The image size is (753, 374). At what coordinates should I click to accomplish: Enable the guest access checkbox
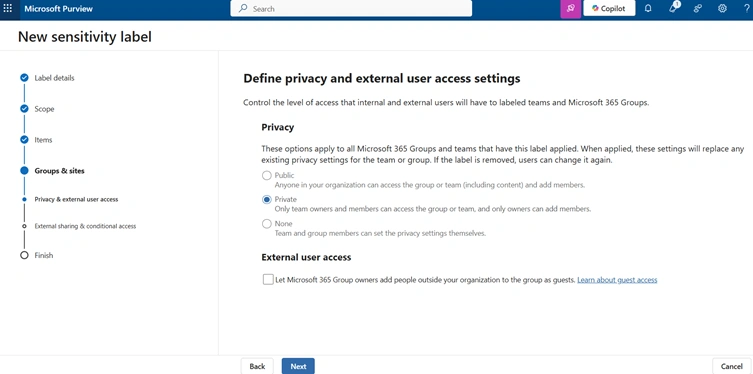click(268, 279)
